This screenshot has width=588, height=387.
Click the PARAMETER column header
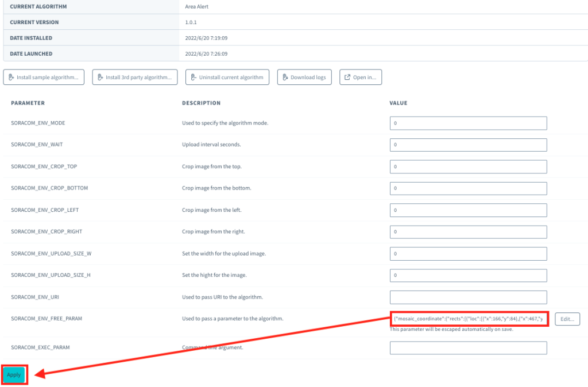(28, 103)
